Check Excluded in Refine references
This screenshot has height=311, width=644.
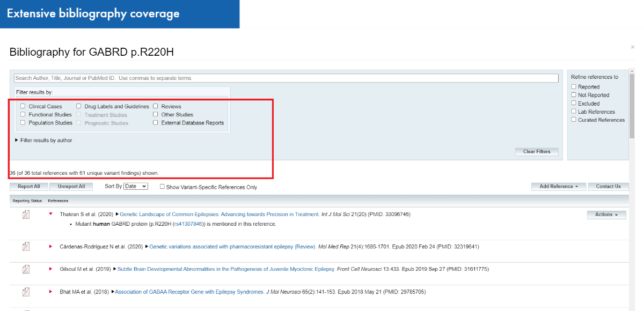(x=574, y=103)
